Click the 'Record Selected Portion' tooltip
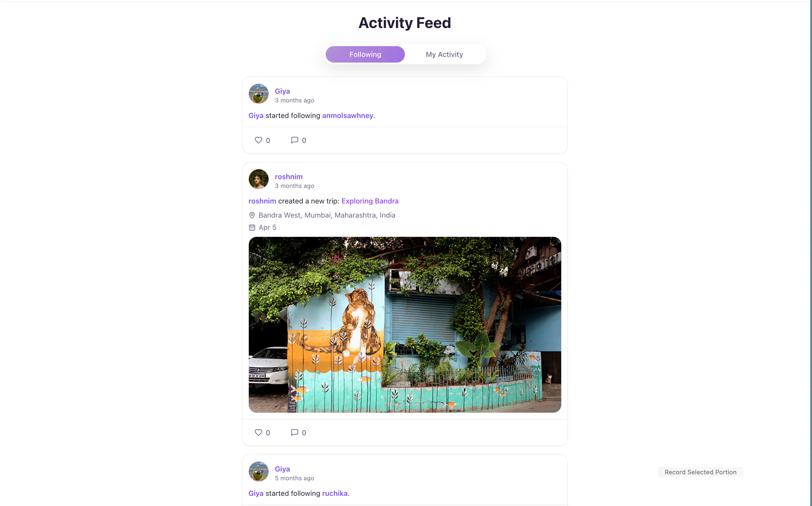This screenshot has height=506, width=812. [700, 472]
